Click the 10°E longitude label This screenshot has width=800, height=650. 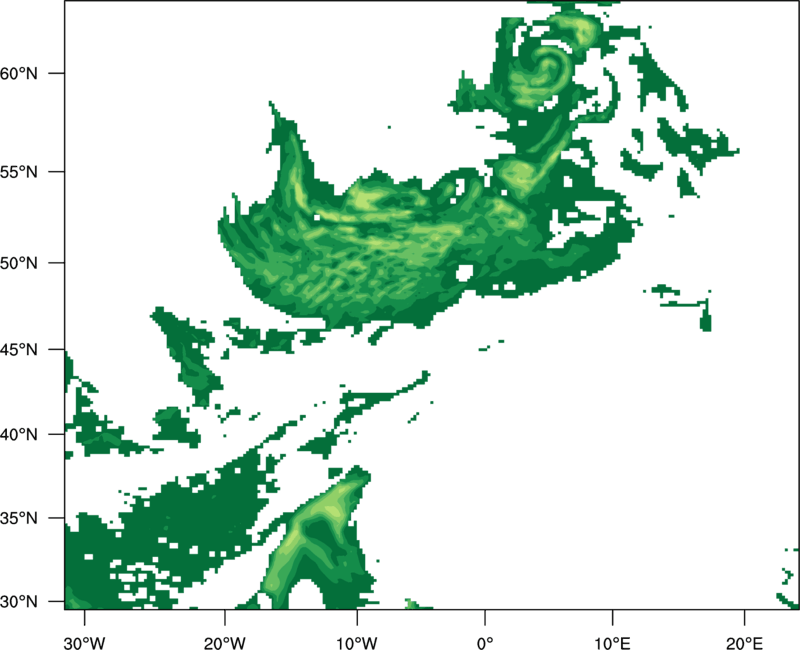pos(612,643)
